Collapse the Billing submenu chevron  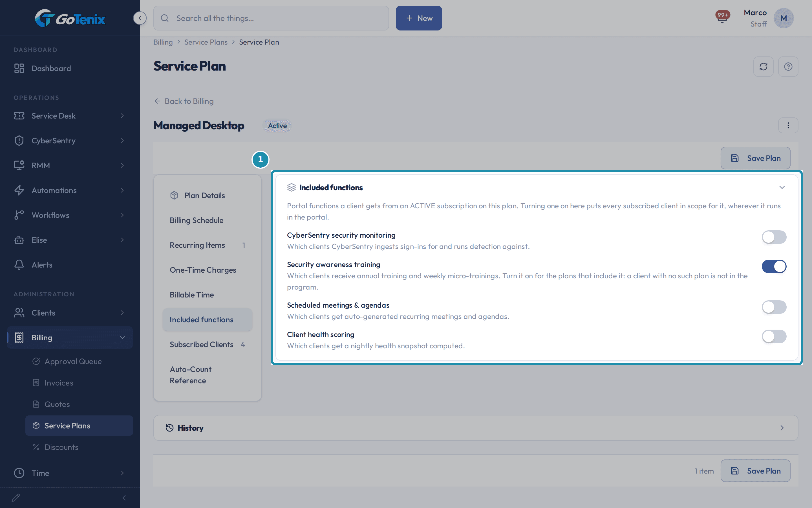tap(122, 337)
